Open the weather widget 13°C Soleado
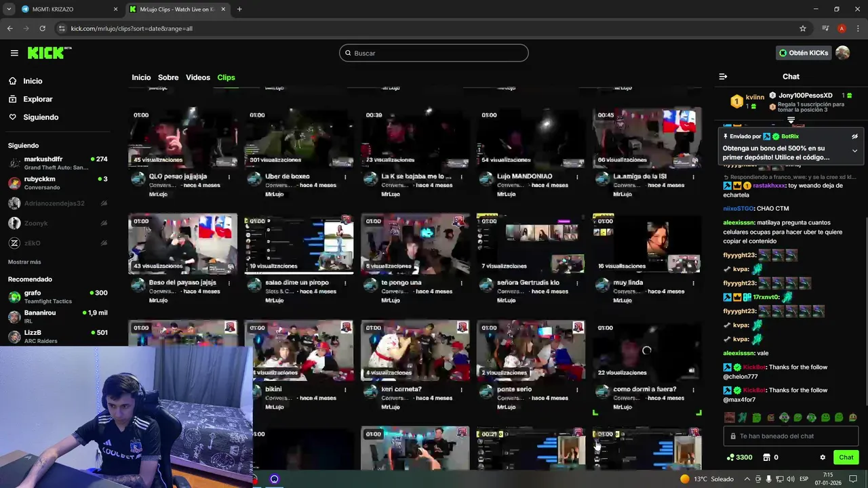The image size is (868, 488). [707, 479]
